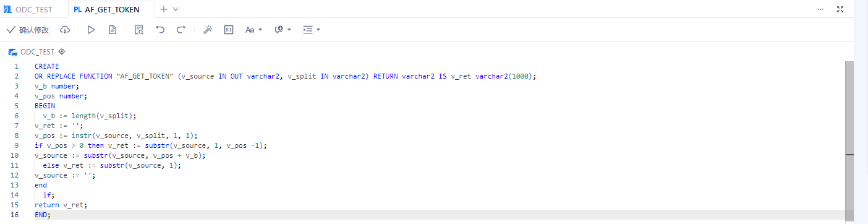Redo the last edit
868x224 pixels.
point(181,30)
